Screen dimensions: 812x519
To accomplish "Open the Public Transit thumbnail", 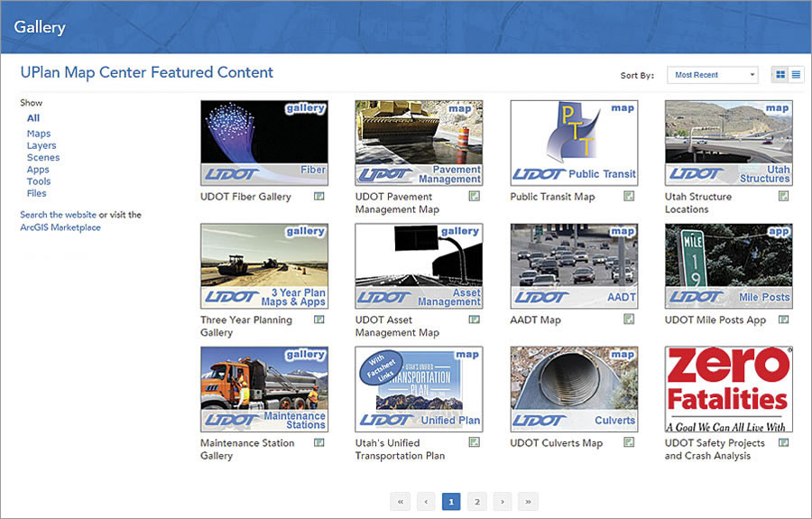I will 574,143.
